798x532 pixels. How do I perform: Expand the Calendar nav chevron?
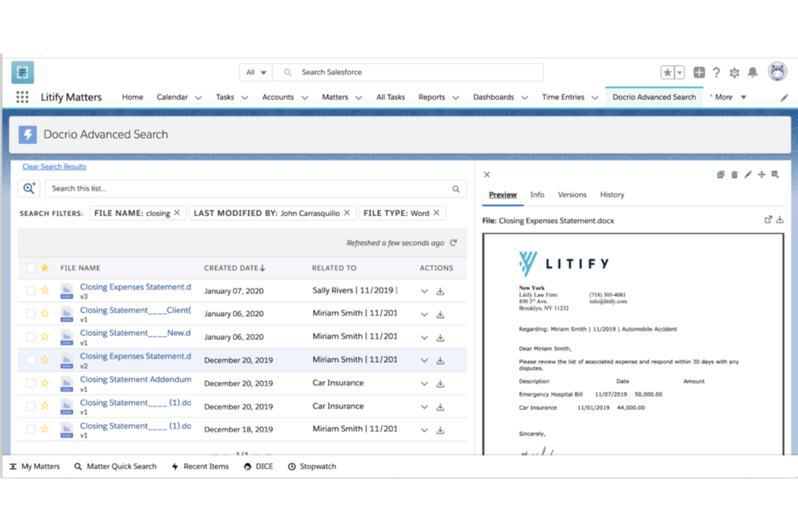(198, 98)
